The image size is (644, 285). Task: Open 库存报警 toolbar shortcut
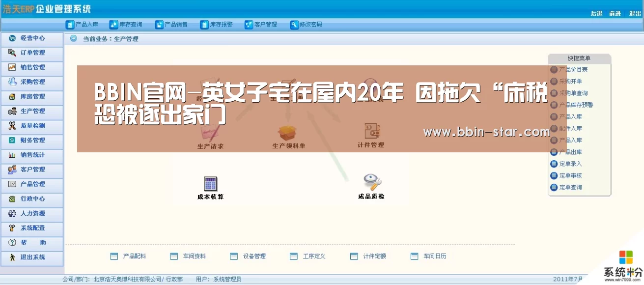tap(216, 25)
